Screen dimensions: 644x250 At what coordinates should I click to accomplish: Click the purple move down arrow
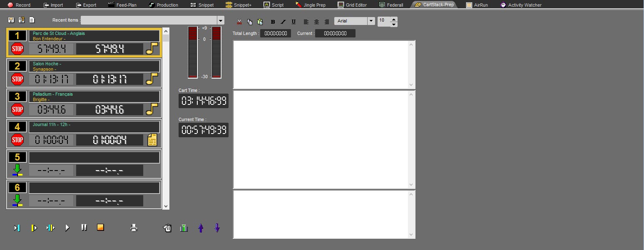click(217, 228)
